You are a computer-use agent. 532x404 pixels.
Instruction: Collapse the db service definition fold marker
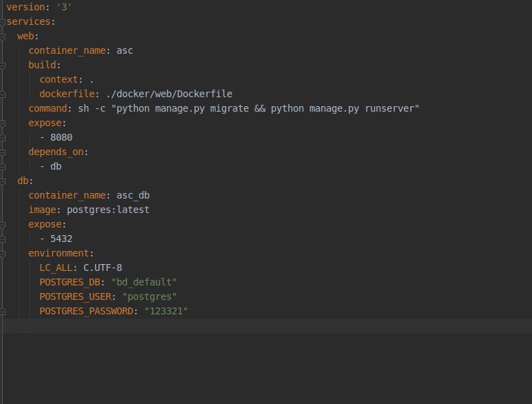3,181
